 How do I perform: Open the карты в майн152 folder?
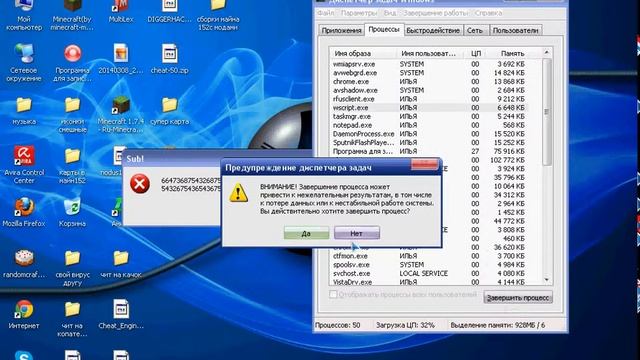pos(72,166)
